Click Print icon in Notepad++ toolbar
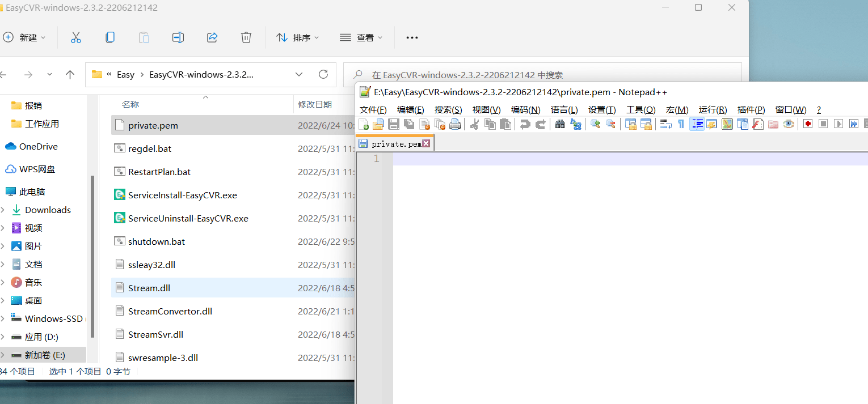The width and height of the screenshot is (868, 404). tap(455, 124)
